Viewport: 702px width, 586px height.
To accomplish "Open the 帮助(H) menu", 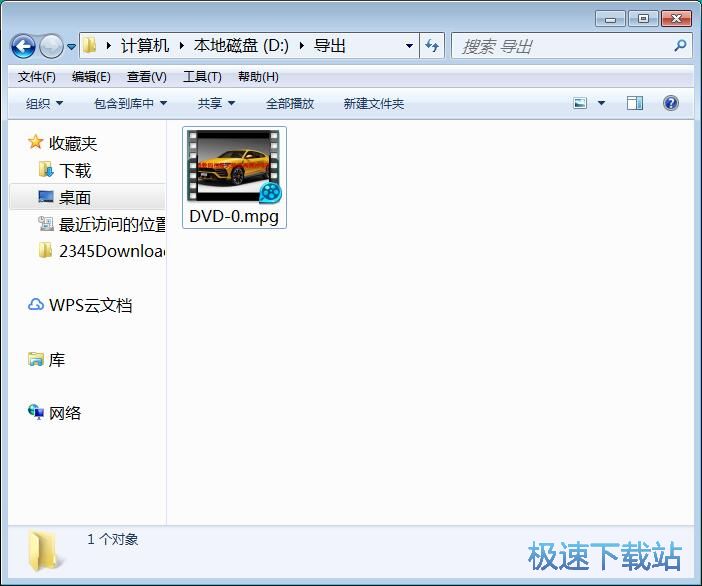I will 258,77.
